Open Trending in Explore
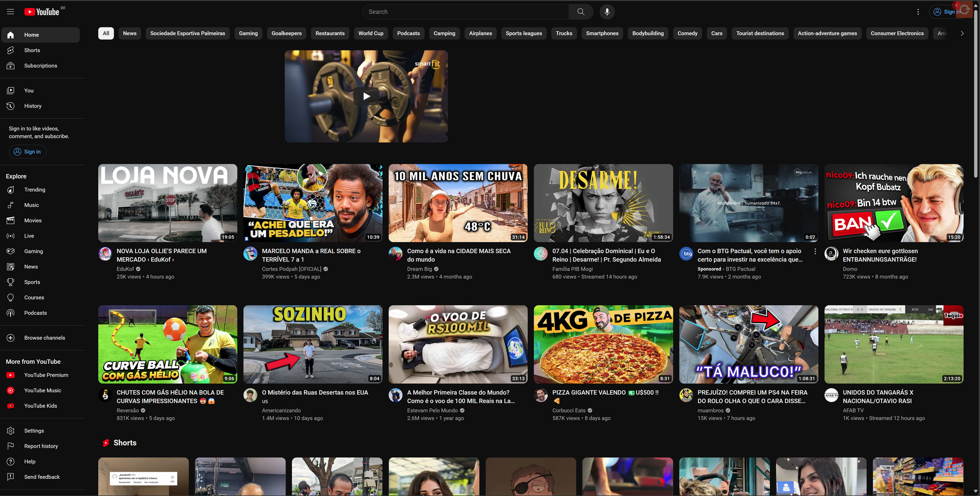Viewport: 980px width, 496px height. [40, 190]
